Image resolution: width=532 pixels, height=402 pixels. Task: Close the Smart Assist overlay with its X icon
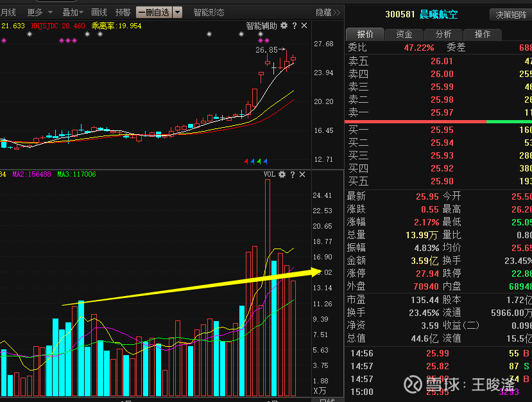click(304, 26)
